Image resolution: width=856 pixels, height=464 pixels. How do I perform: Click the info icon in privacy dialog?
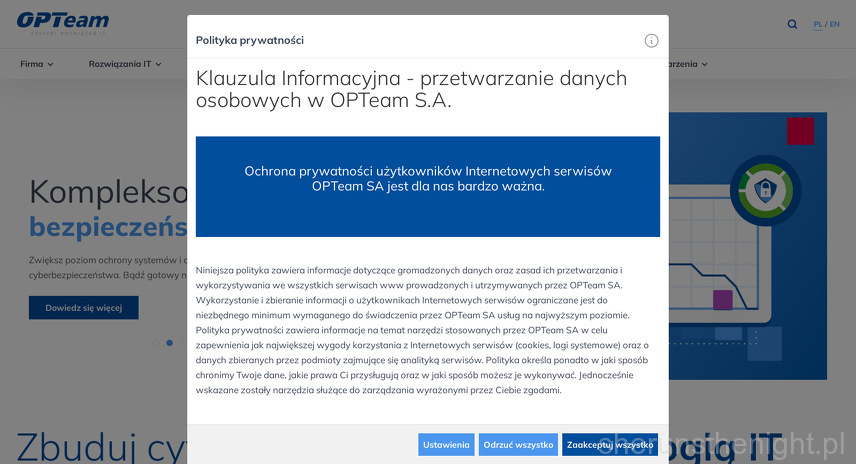coord(651,40)
